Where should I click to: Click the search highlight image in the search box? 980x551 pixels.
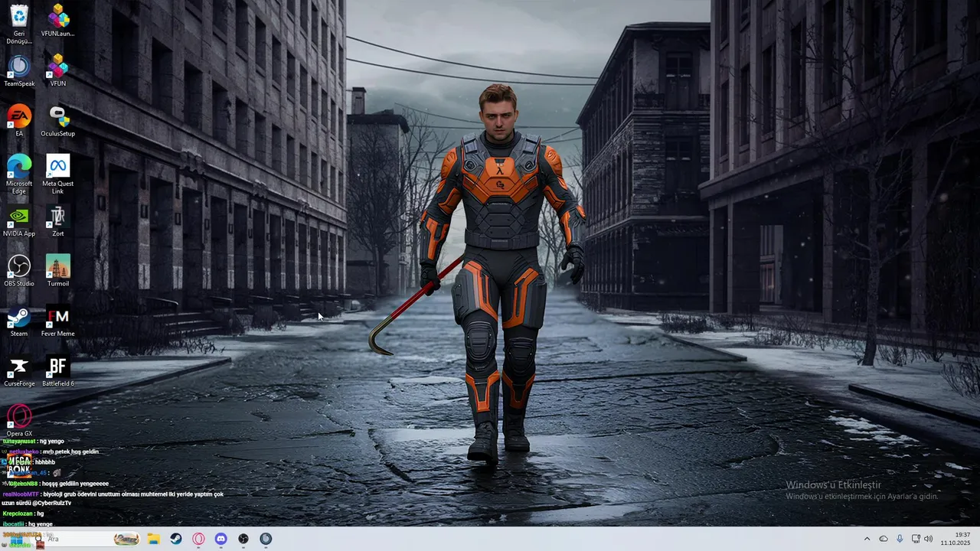[126, 539]
